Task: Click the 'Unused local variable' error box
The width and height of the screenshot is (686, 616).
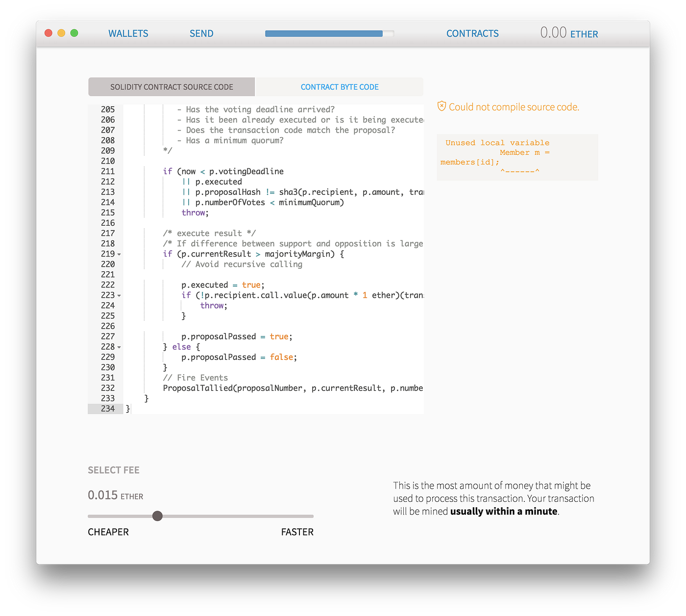Action: point(517,157)
